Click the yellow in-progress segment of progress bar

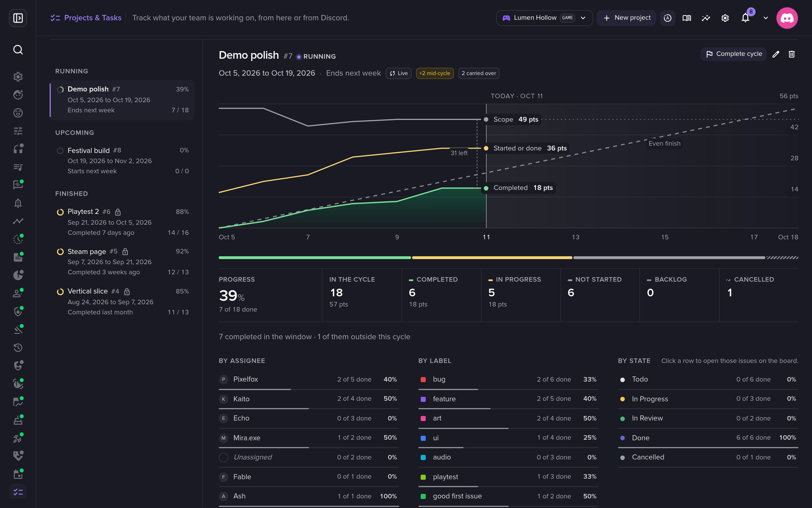point(492,258)
